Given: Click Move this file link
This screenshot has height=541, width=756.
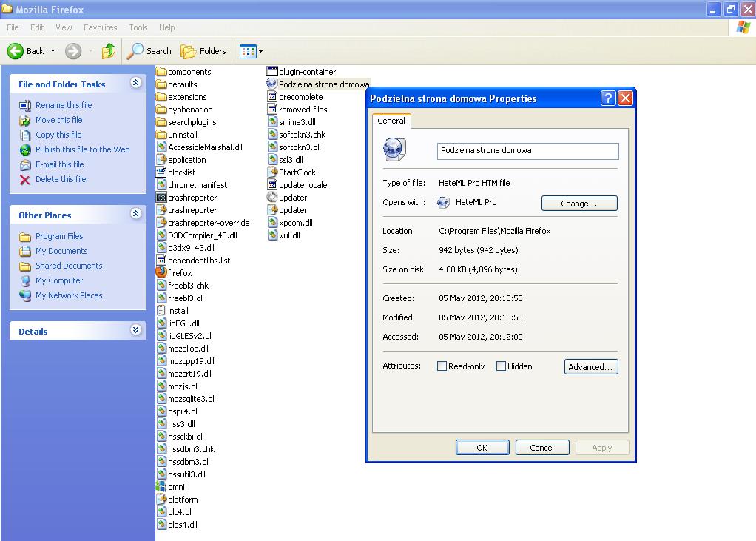Looking at the screenshot, I should tap(59, 120).
